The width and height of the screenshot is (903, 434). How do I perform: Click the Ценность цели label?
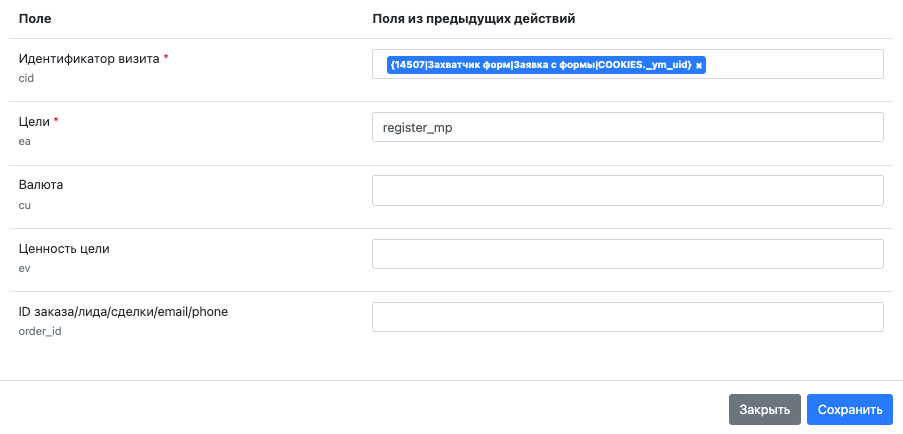(x=64, y=249)
